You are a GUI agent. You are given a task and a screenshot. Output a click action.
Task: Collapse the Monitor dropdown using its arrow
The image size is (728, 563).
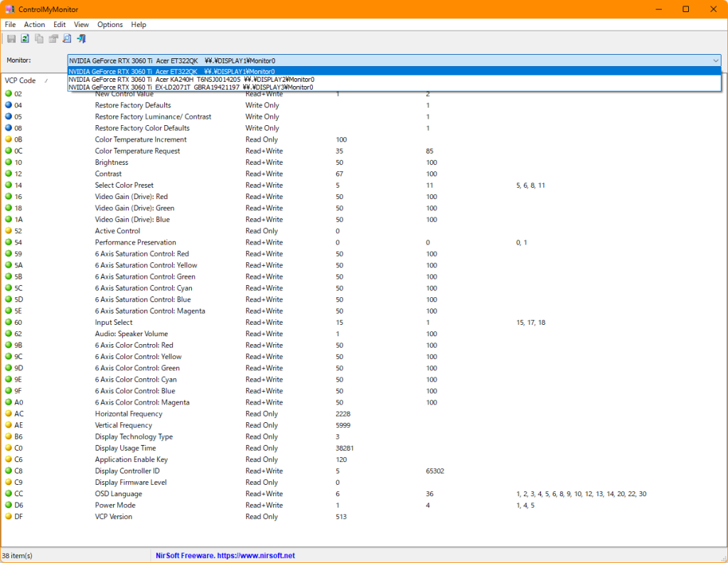click(715, 61)
